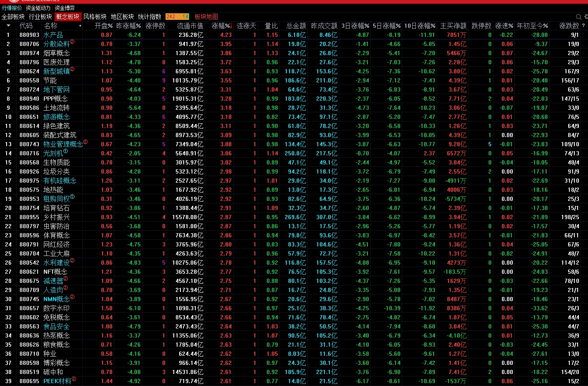Sort by the 昨涨幅% column header

click(128, 26)
